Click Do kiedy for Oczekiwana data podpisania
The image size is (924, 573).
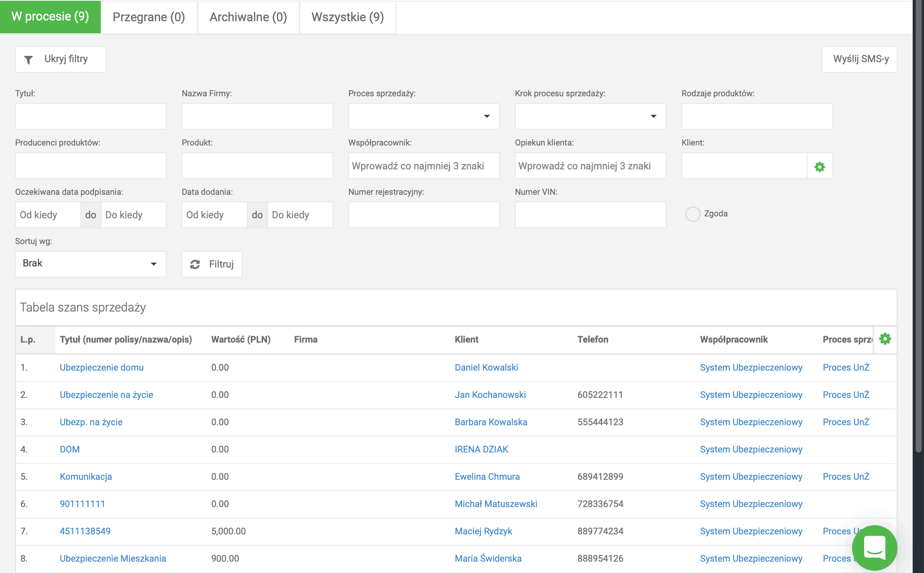[x=134, y=215]
